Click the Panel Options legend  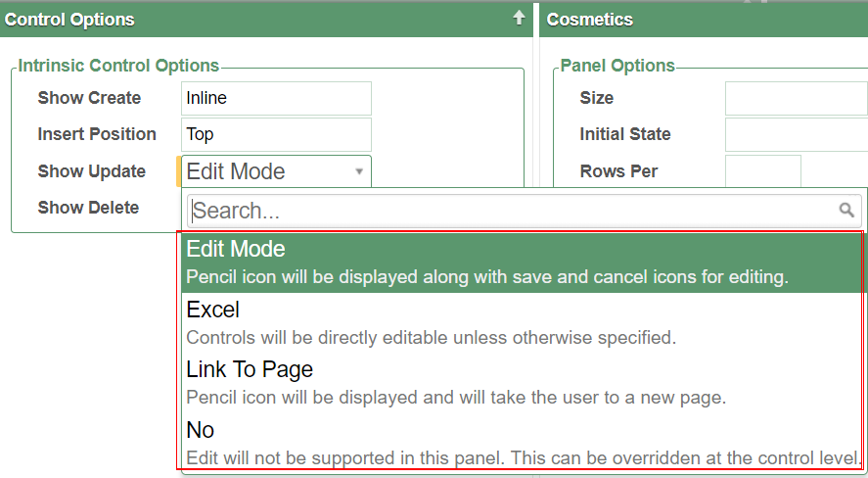point(617,66)
